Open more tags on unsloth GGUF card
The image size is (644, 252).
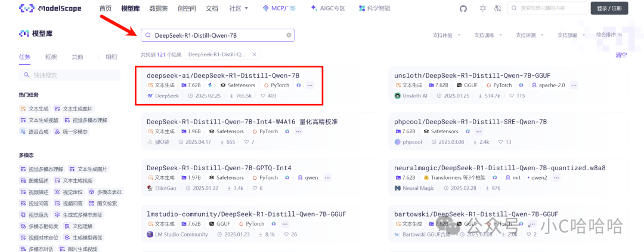click(x=574, y=85)
